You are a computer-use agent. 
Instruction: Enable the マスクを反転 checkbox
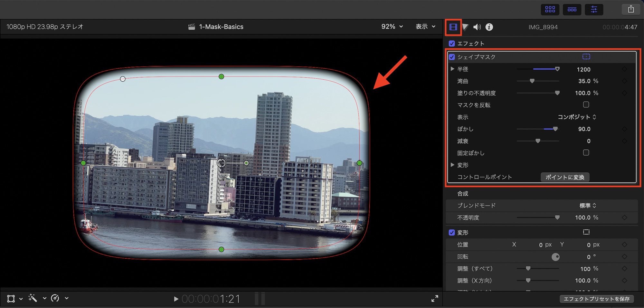tap(586, 105)
